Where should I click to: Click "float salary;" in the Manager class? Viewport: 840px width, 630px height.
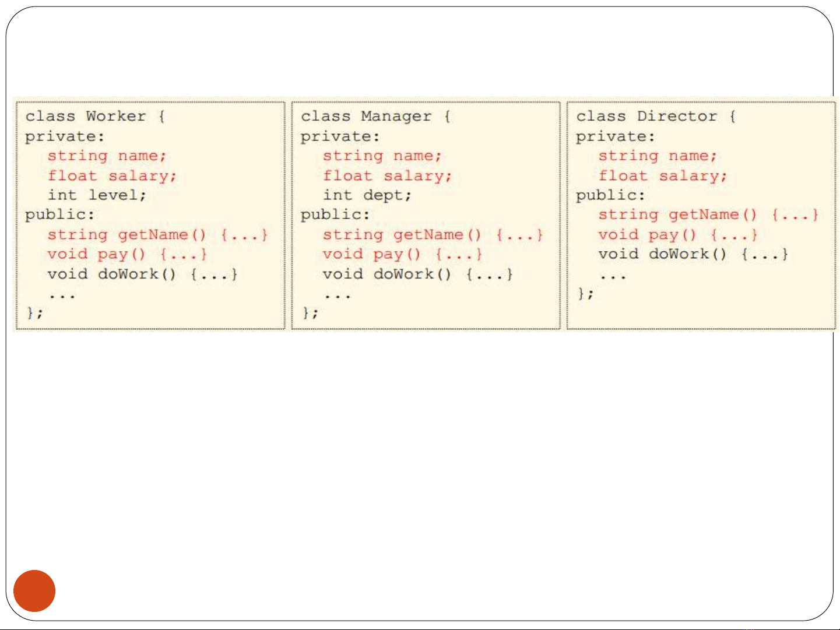click(x=387, y=176)
